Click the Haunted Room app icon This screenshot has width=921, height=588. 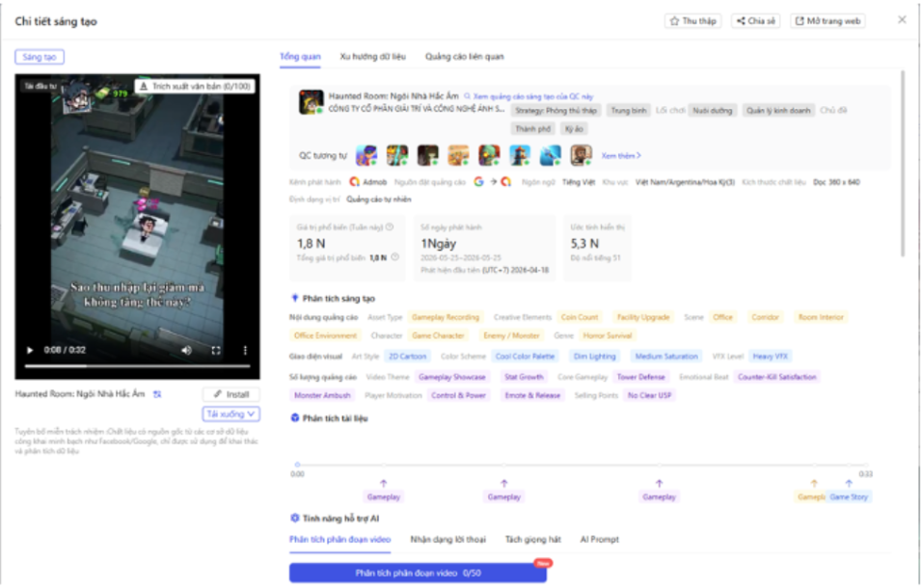[311, 102]
